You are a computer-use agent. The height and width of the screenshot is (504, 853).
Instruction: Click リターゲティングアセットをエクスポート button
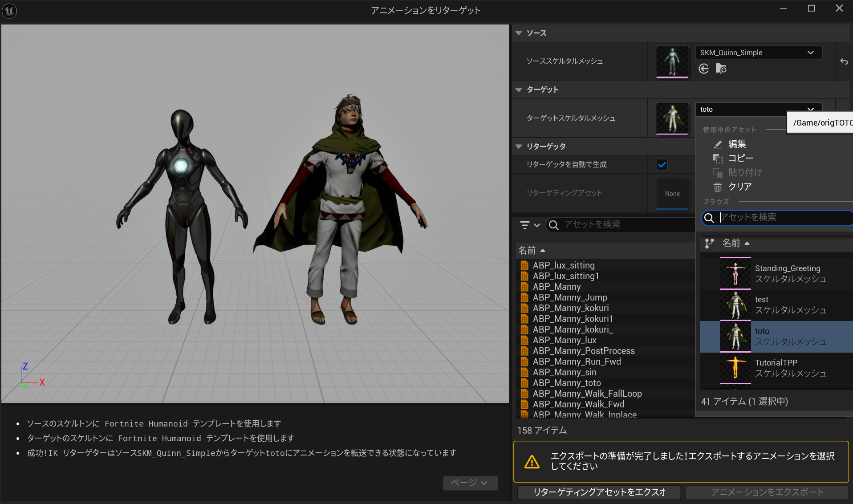point(599,492)
